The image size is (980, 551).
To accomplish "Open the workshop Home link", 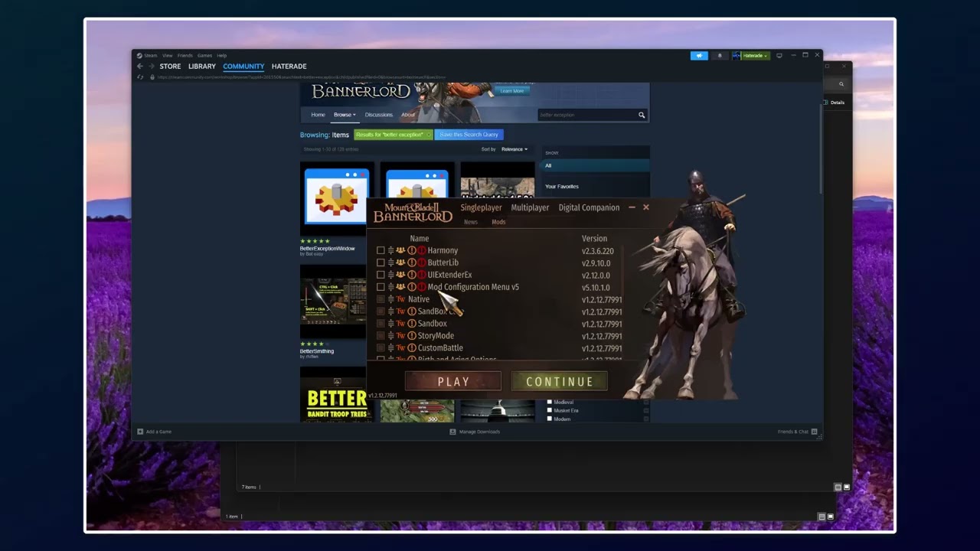I will (x=318, y=115).
